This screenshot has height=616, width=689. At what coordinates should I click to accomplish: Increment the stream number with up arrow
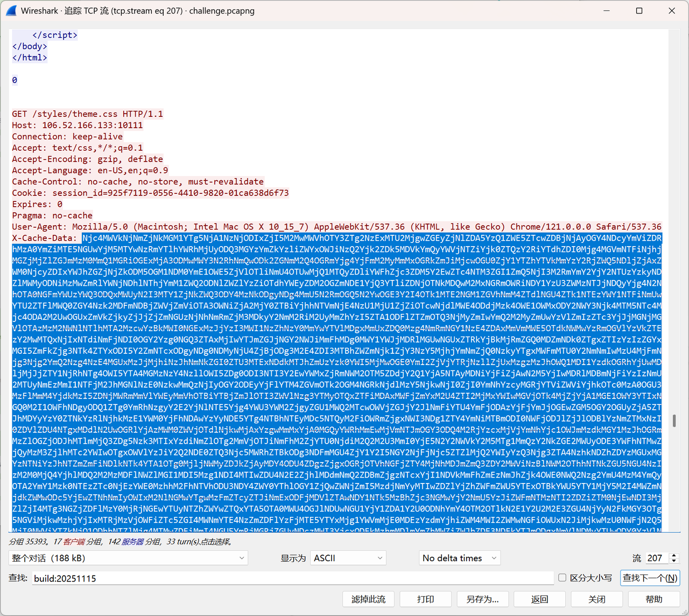(674, 555)
